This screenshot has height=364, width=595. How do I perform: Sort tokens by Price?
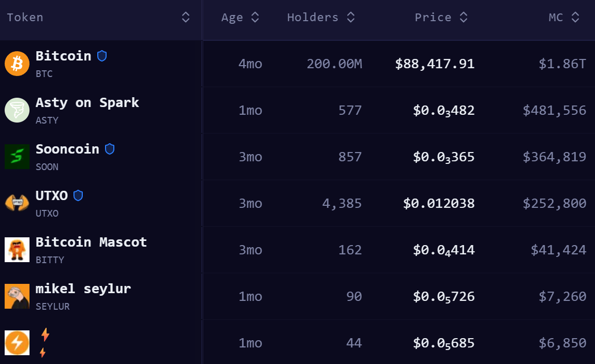(464, 18)
